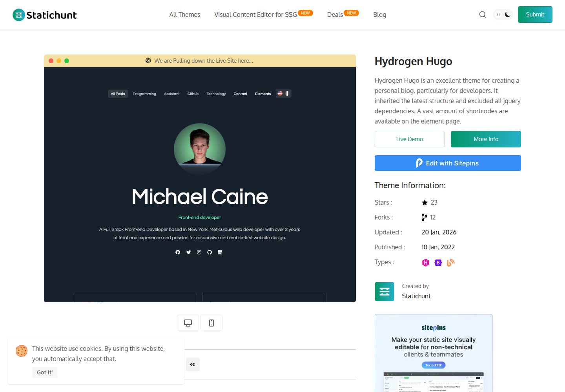
Task: Click the updated date 20 Jan, 2026
Action: (439, 232)
